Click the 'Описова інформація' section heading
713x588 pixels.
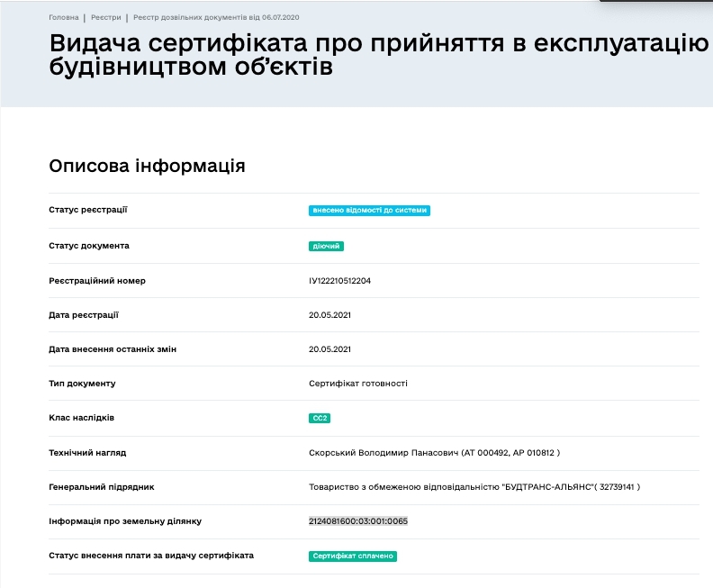[x=147, y=166]
